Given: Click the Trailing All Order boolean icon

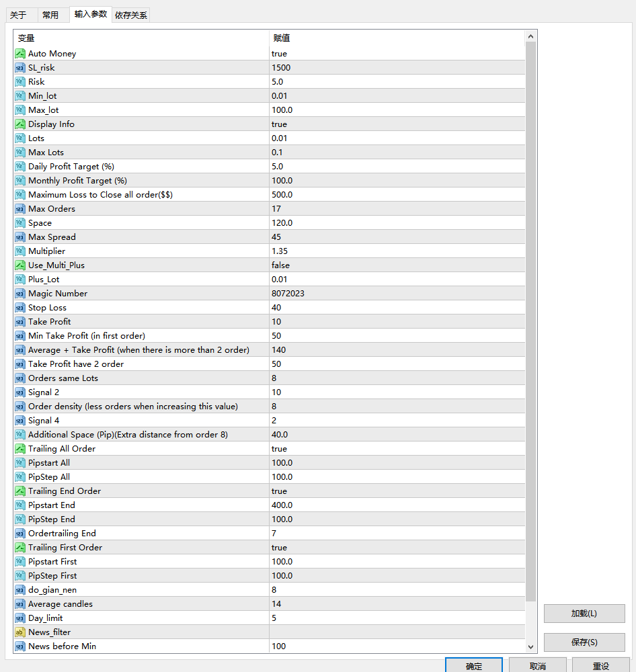Looking at the screenshot, I should pyautogui.click(x=19, y=449).
